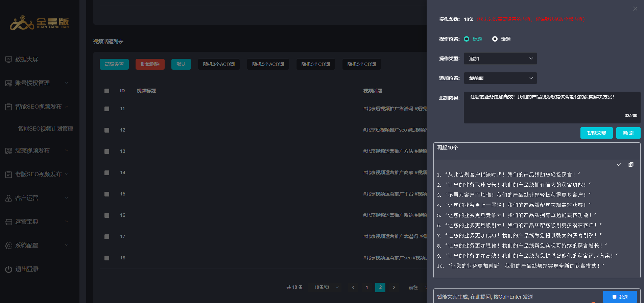
Task: Check the row with ID 15
Action: click(107, 194)
